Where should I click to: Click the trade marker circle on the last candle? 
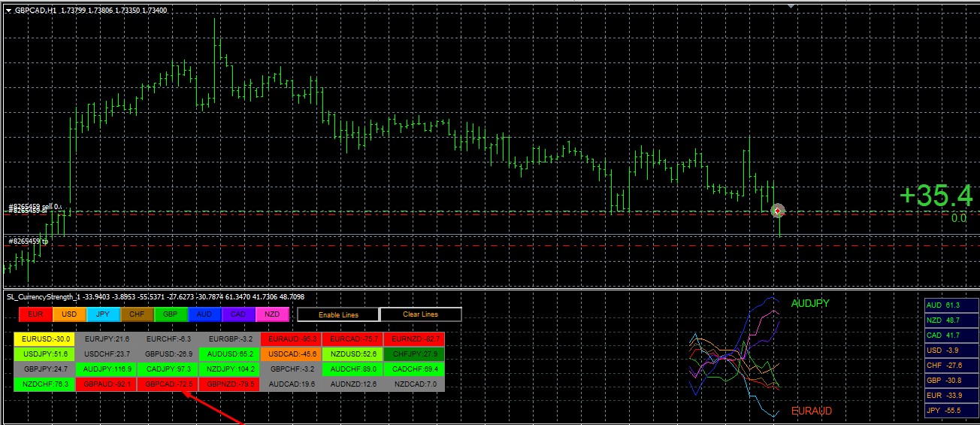coord(778,211)
